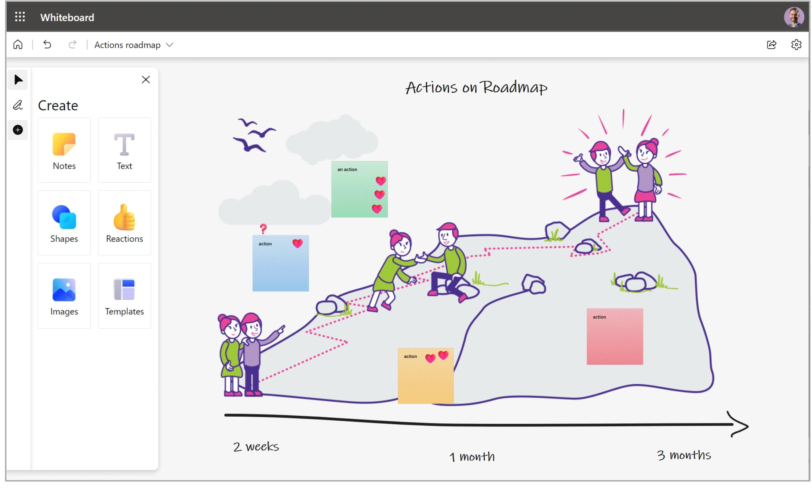Close the Create panel
Viewport: 812px width, 504px height.
coord(146,80)
